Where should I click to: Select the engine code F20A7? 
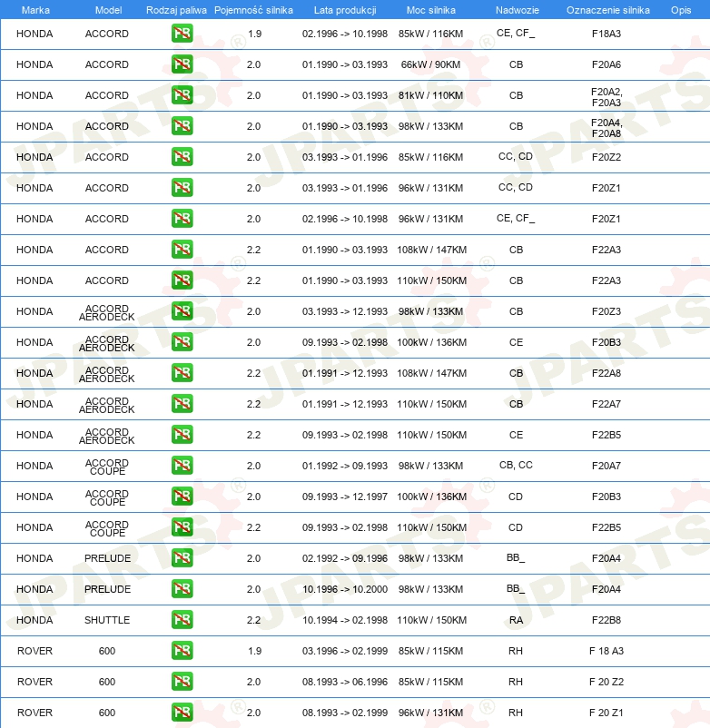pyautogui.click(x=606, y=466)
